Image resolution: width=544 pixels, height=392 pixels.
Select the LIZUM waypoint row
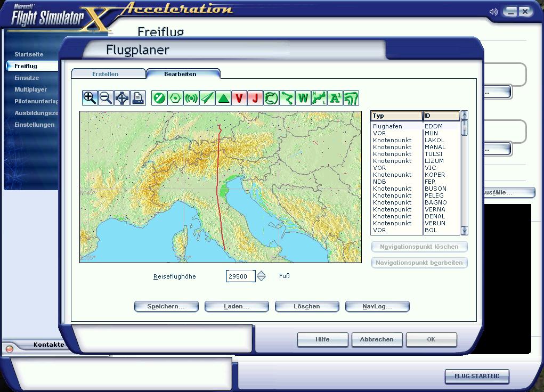415,161
